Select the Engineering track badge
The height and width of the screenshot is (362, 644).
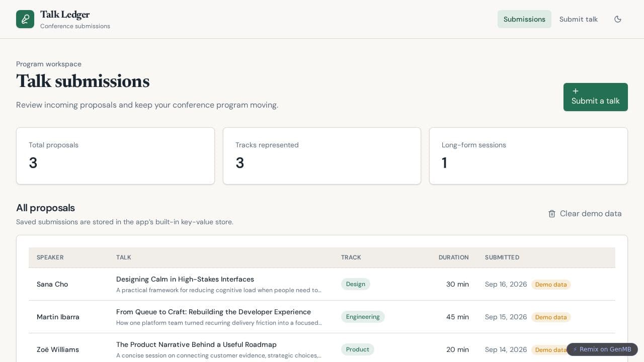coord(363,317)
